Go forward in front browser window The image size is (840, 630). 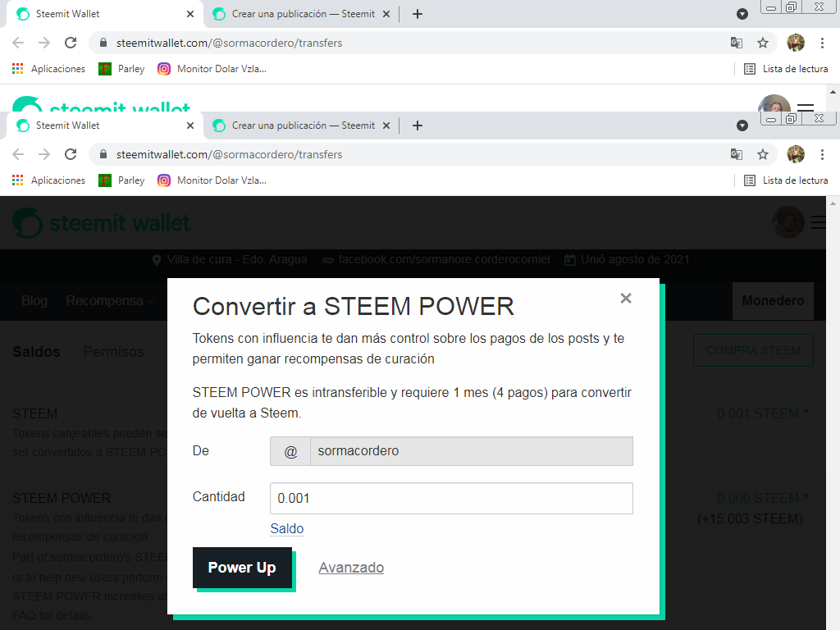44,154
